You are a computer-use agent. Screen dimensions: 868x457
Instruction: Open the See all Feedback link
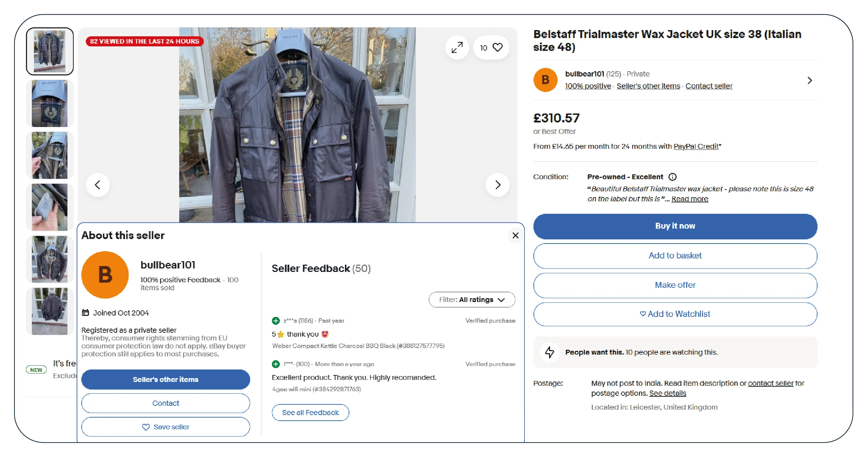pos(310,412)
